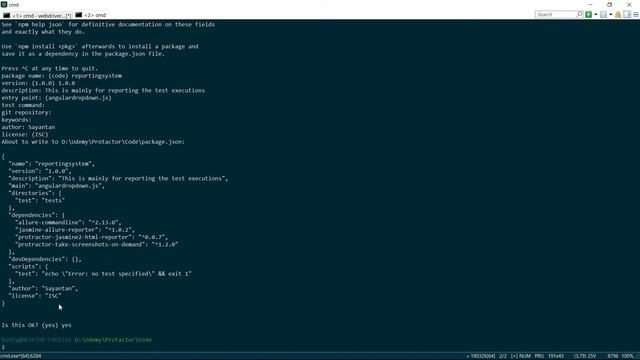Minimize the cmd window
640x360 pixels.
(x=590, y=4)
